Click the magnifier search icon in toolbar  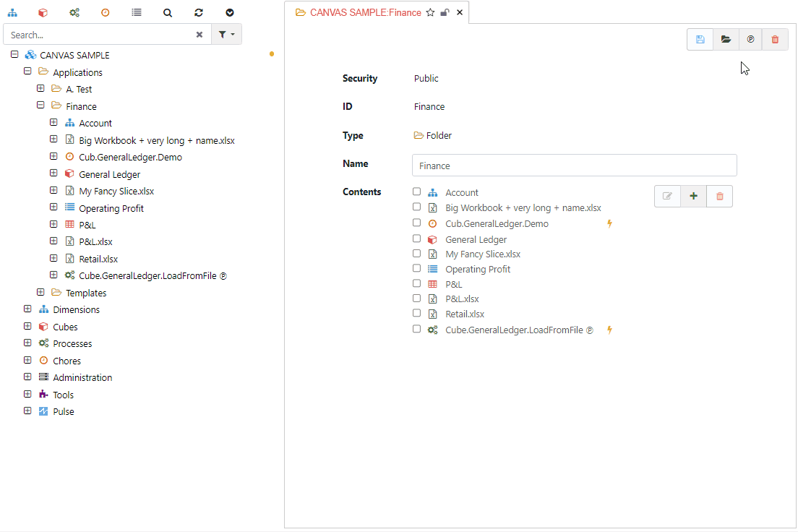(168, 13)
